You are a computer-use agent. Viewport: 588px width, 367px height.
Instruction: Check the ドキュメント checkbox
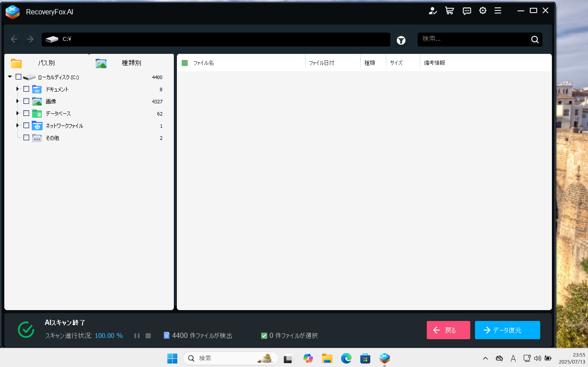pos(26,89)
